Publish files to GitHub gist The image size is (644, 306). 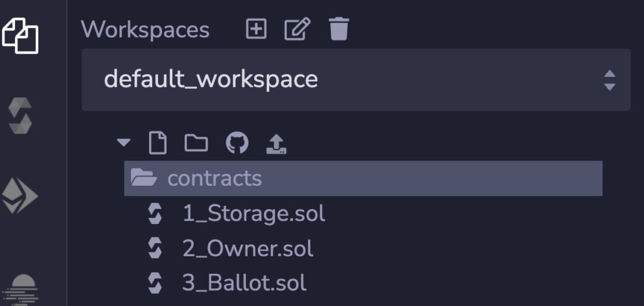click(237, 144)
